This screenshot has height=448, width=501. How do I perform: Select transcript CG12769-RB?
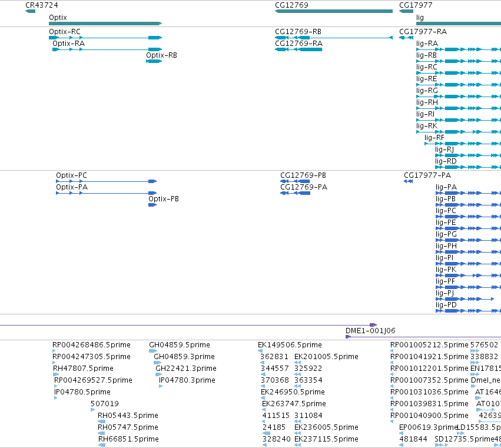click(334, 38)
